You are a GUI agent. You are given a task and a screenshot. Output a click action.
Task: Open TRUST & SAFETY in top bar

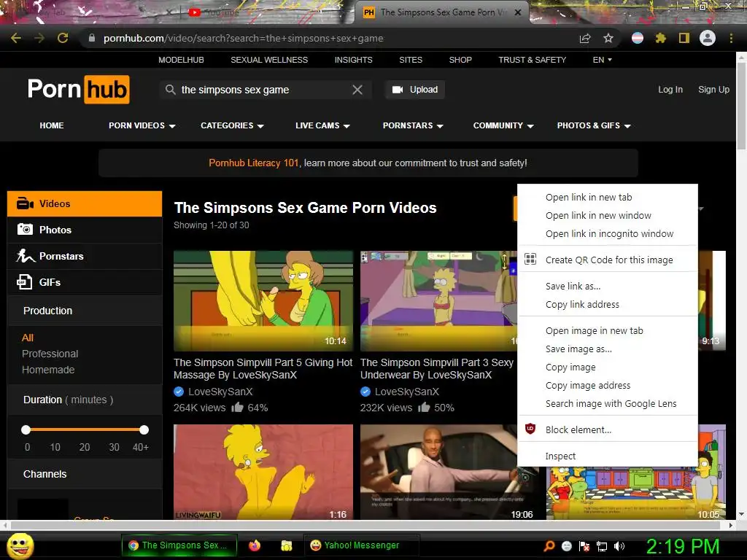[x=532, y=60]
